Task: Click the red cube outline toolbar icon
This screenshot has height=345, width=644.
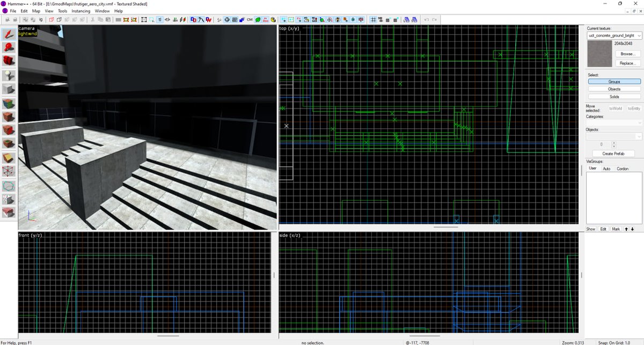Action: 52,20
